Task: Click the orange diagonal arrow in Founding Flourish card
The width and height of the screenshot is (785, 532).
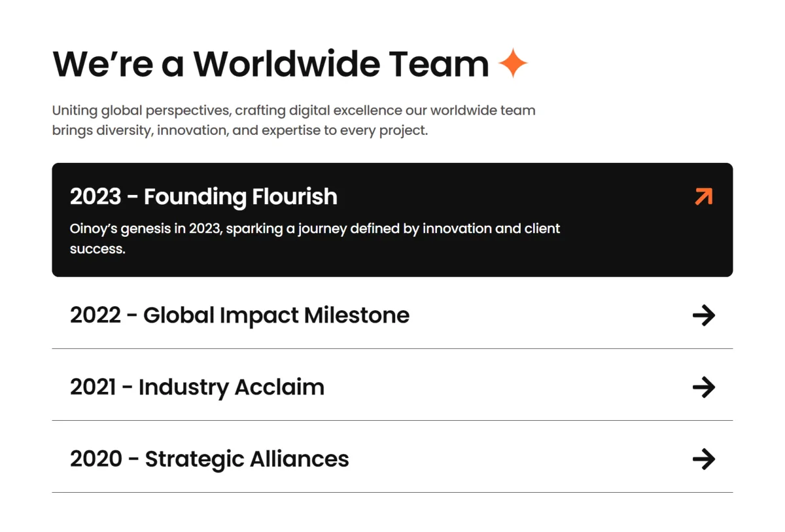Action: tap(703, 196)
